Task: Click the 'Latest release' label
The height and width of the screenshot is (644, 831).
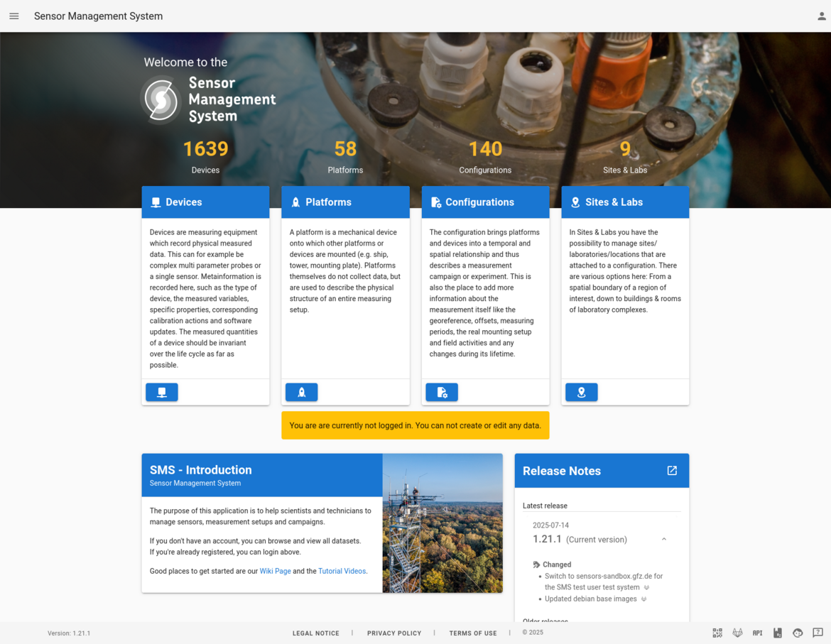Action: pyautogui.click(x=545, y=506)
